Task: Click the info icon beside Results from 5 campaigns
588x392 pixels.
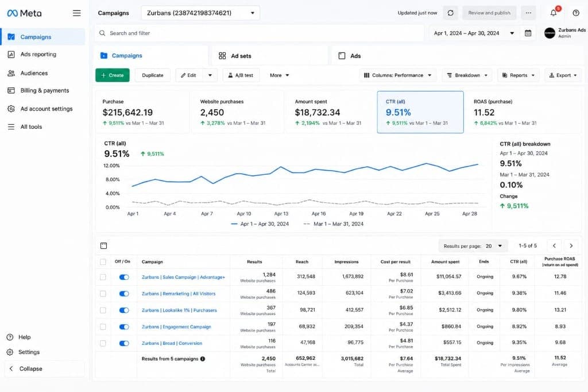Action: pos(203,359)
